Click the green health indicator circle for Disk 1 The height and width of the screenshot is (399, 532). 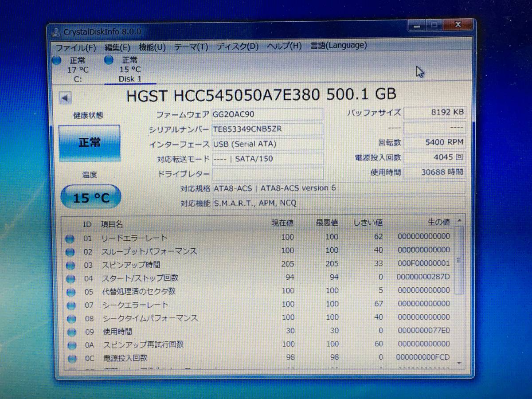tap(109, 60)
